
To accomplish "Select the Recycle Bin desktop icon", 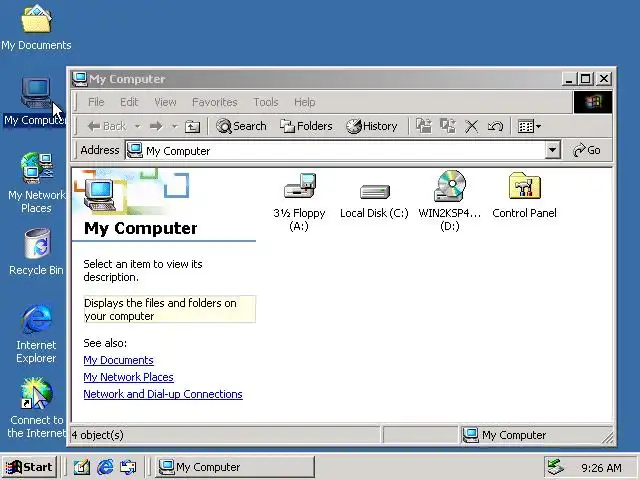I will point(36,252).
